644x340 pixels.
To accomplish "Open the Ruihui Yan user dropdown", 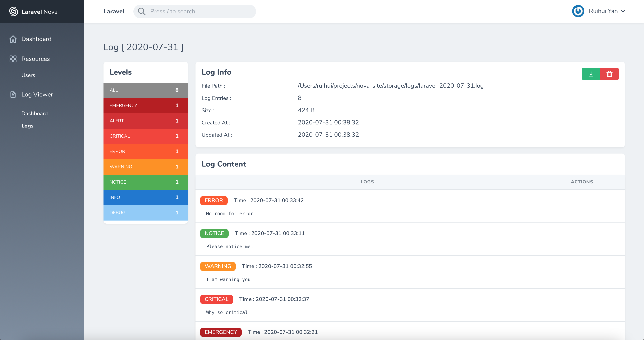I will click(623, 11).
